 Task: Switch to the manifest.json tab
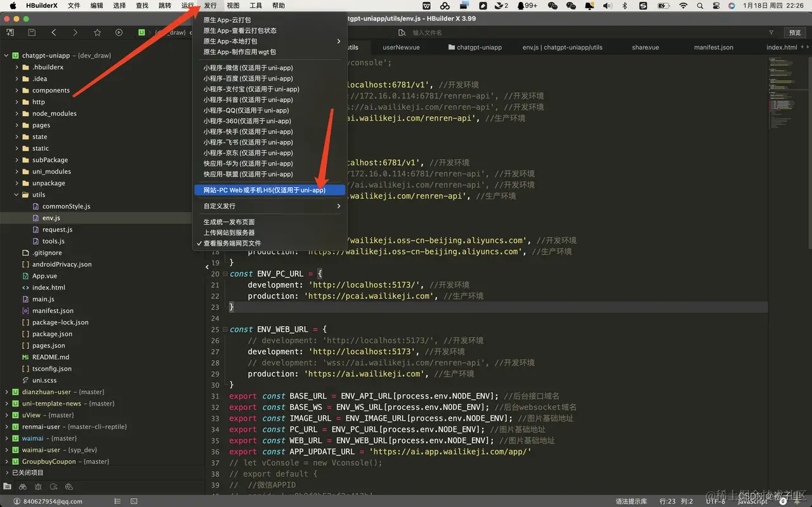713,47
